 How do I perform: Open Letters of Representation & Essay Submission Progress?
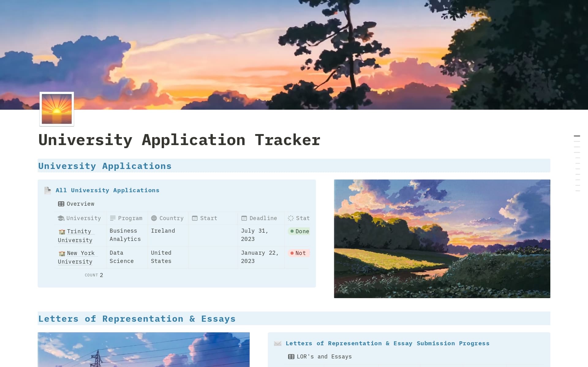pyautogui.click(x=387, y=343)
